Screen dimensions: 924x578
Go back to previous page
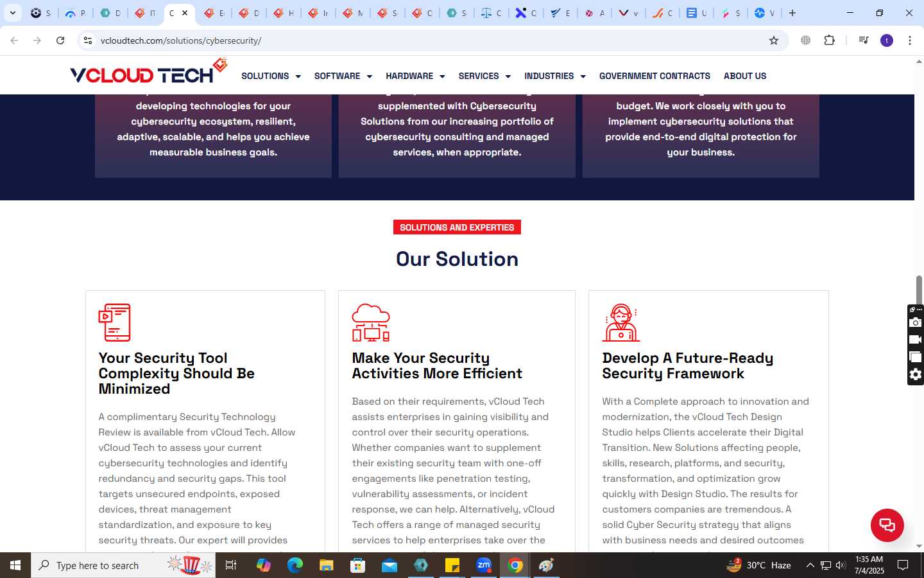pos(14,40)
